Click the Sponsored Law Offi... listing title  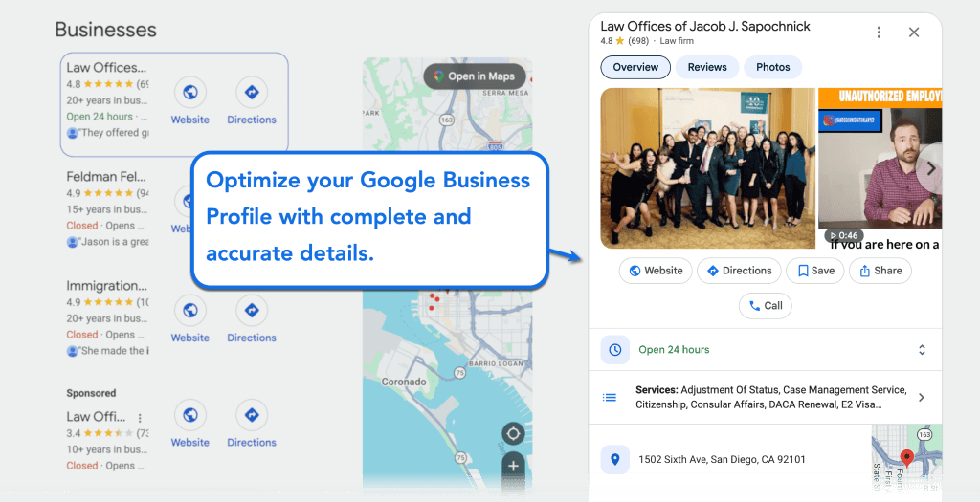click(97, 417)
